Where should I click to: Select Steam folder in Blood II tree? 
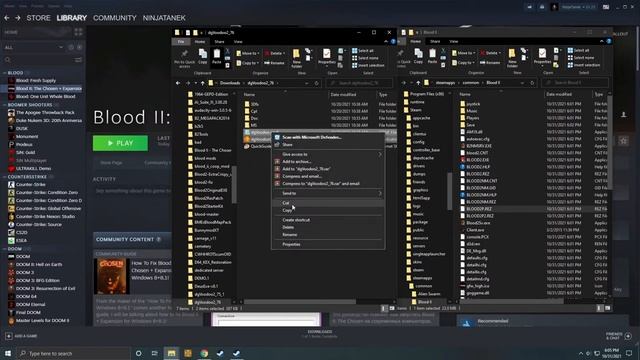[416, 110]
